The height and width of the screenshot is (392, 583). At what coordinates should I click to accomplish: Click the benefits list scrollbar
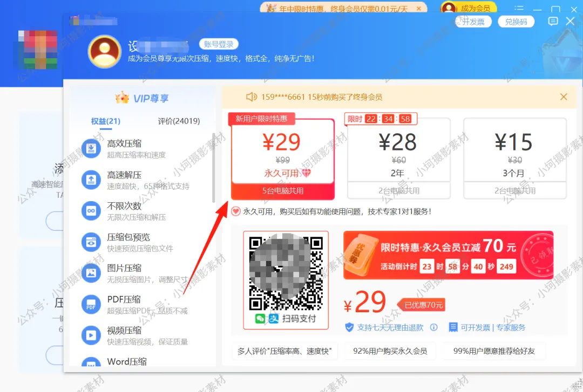[x=213, y=168]
